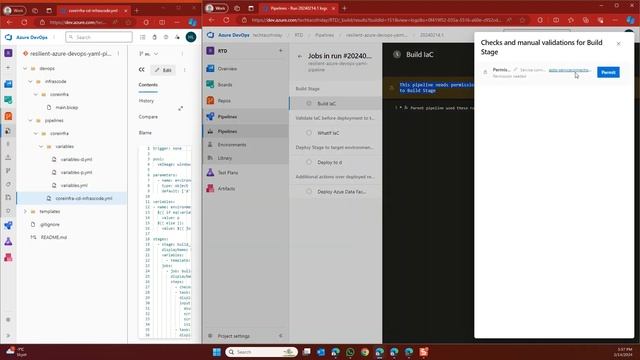
Task: Click the work items list icon in header
Action: (x=142, y=37)
